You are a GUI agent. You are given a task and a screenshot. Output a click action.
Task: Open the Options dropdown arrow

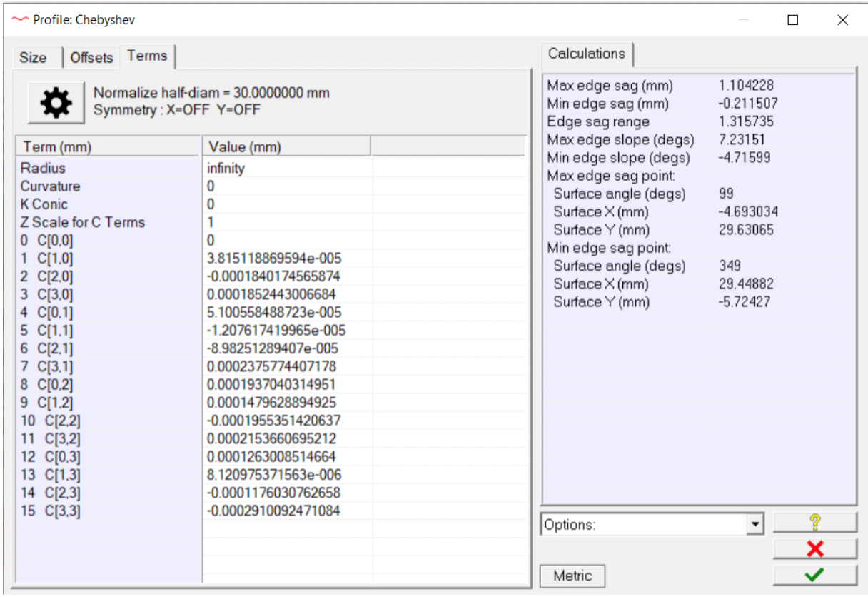(x=755, y=525)
